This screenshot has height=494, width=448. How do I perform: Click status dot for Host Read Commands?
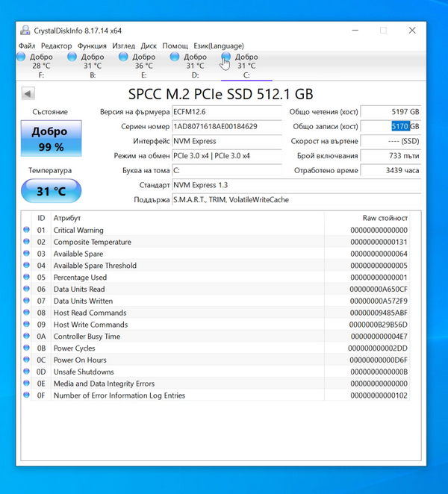26,312
